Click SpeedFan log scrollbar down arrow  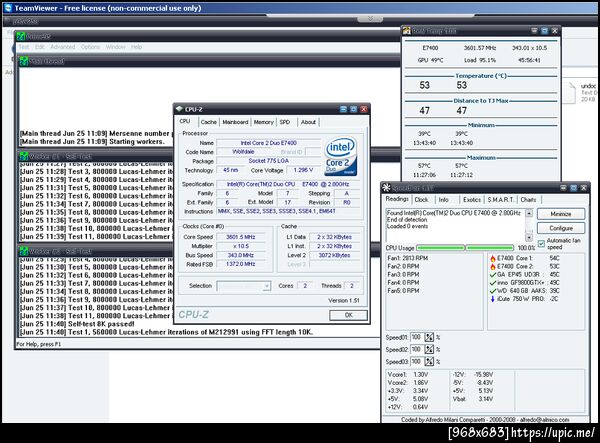tap(529, 238)
